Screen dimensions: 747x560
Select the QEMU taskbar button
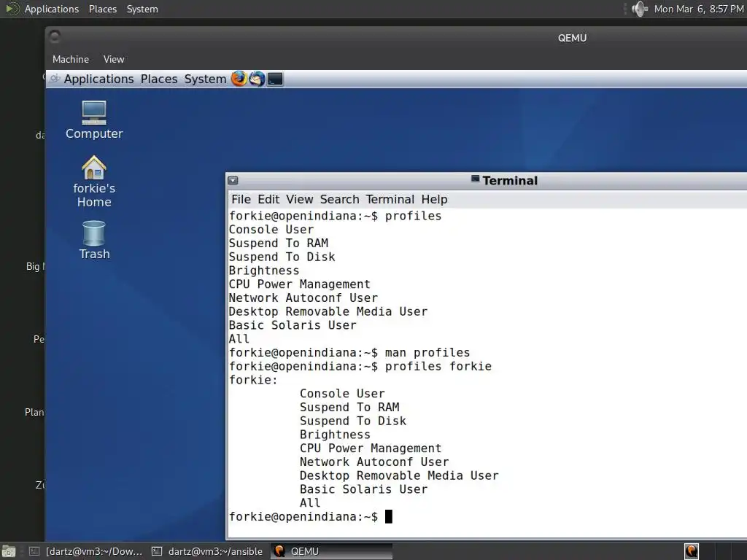(332, 551)
